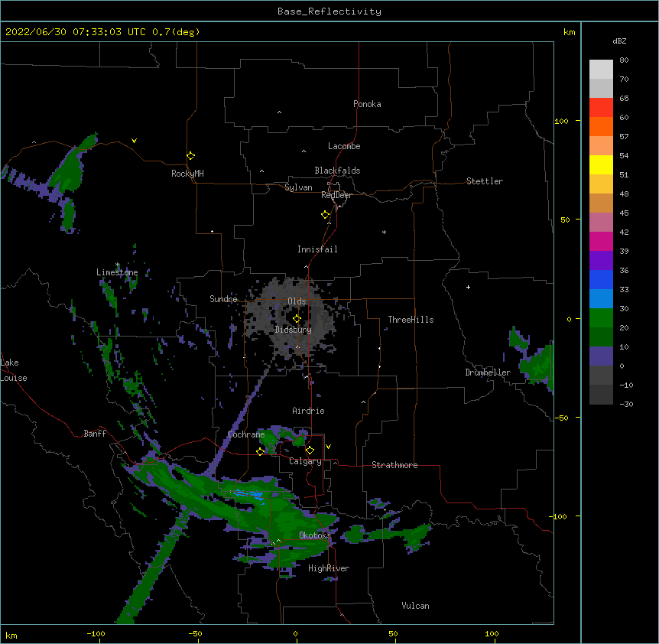Click the Lake Louise label

[x=14, y=370]
